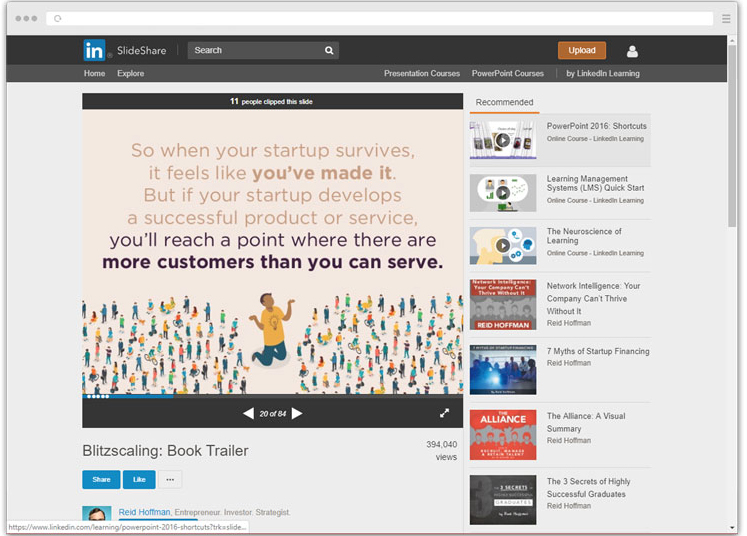Screen dimensions: 747x536
Task: Click the Reid Hoffman author link
Action: tap(144, 512)
